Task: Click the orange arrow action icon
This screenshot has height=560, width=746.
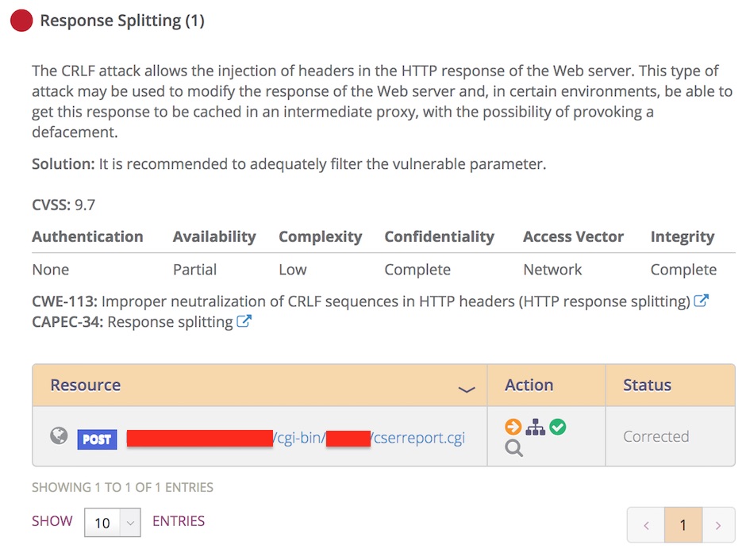Action: pos(513,426)
